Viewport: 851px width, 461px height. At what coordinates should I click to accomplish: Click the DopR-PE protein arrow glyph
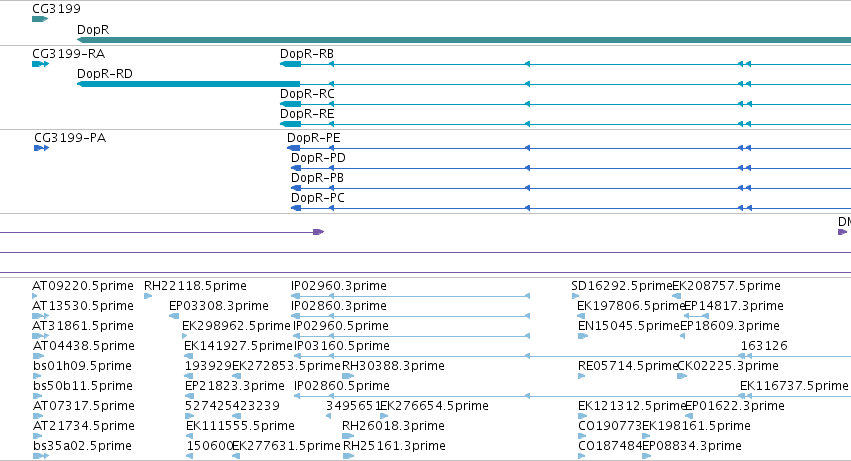point(294,148)
